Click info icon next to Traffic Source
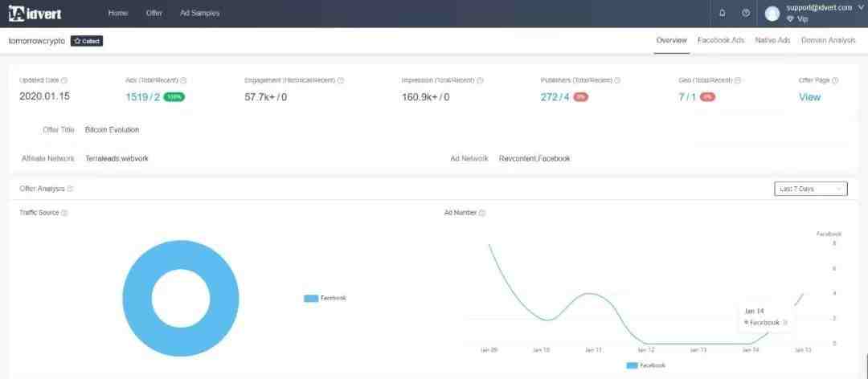 tap(64, 213)
